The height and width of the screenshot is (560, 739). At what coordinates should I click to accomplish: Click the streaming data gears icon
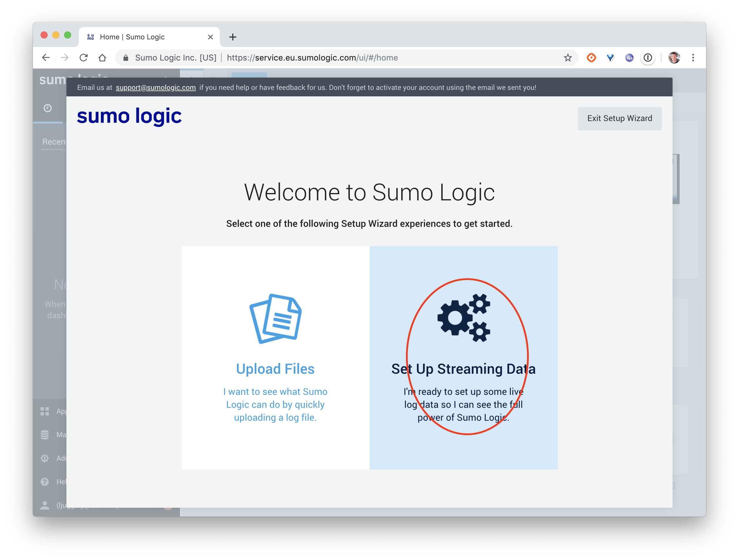point(463,318)
